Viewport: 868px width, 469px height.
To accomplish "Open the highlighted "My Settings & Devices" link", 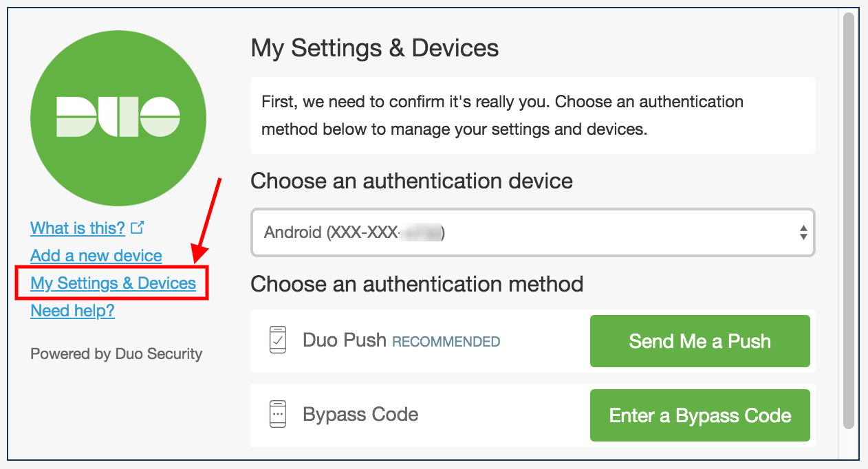I will 112,283.
